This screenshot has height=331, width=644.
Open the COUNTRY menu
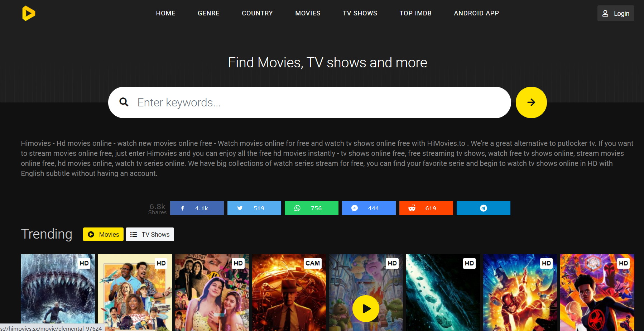257,13
